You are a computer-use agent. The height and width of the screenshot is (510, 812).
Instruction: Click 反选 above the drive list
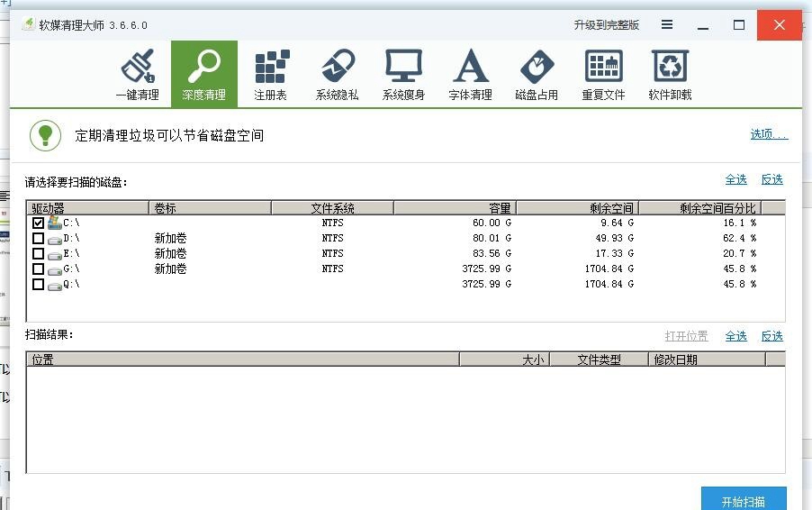coord(771,179)
